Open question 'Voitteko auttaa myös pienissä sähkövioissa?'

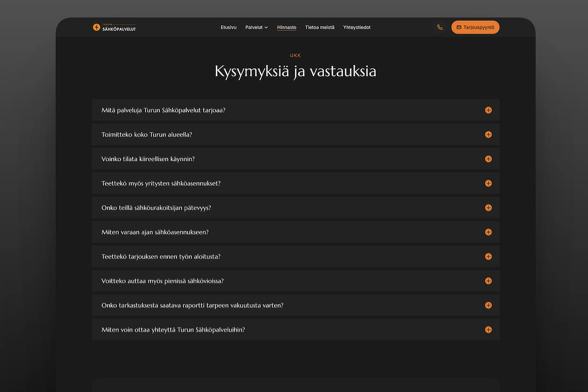click(296, 281)
